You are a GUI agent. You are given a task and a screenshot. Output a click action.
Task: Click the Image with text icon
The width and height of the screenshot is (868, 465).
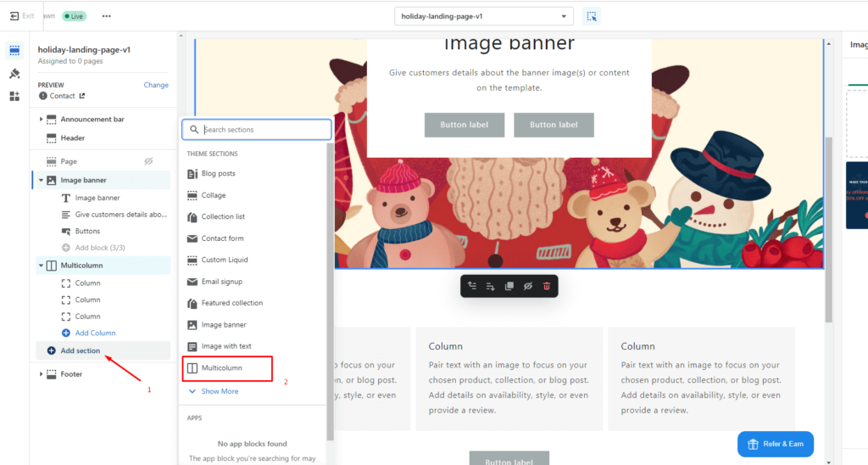(192, 346)
